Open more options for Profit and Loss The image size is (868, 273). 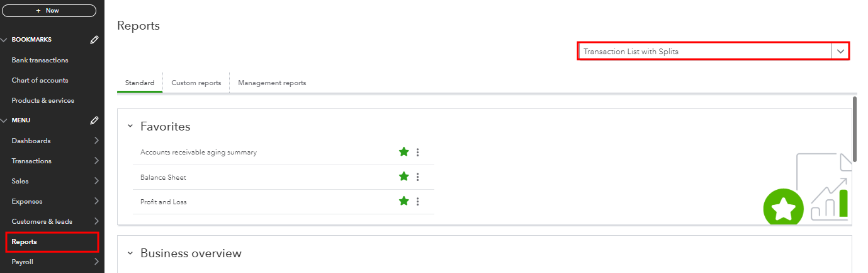pos(418,202)
